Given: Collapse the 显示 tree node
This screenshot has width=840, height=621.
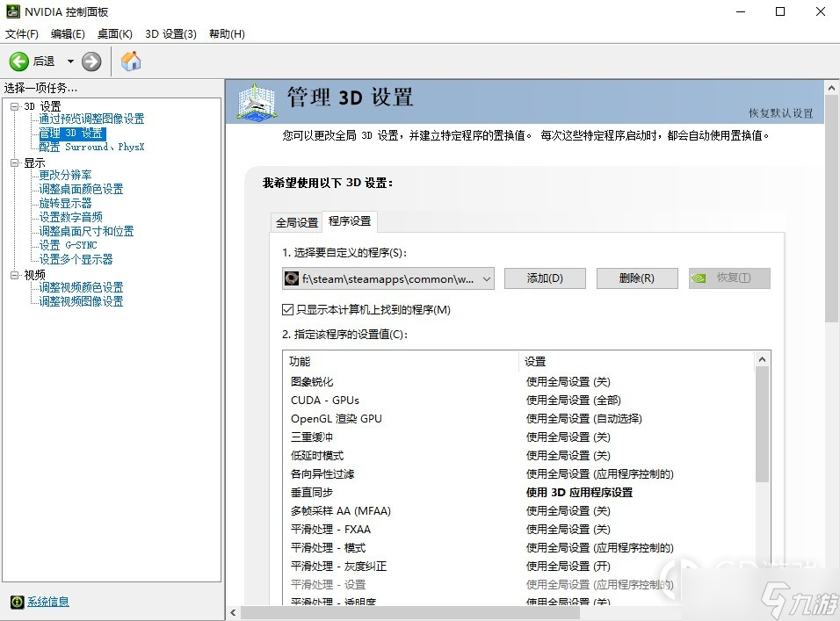Looking at the screenshot, I should [14, 162].
